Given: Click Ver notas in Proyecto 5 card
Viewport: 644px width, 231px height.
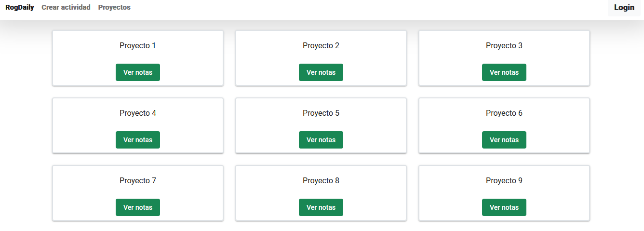Looking at the screenshot, I should click(x=321, y=140).
